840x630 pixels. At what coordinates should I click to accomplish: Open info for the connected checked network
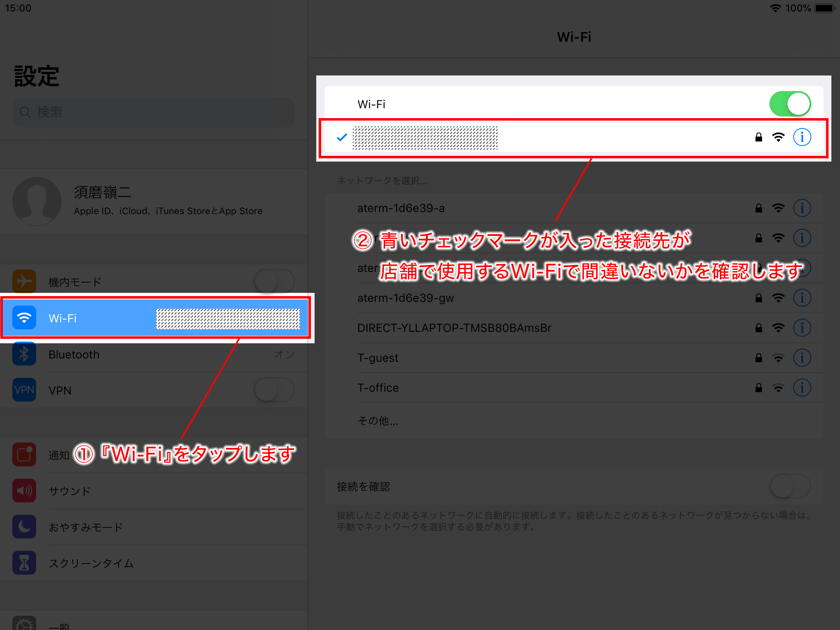[x=802, y=137]
